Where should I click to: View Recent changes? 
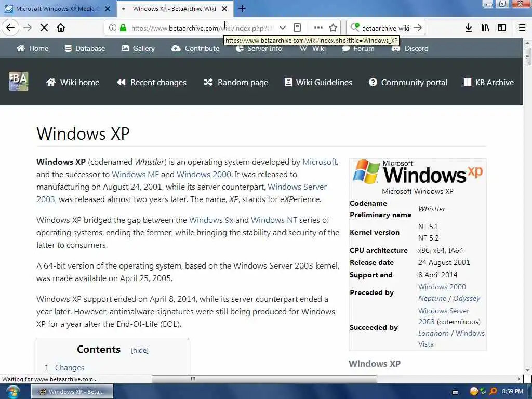151,83
